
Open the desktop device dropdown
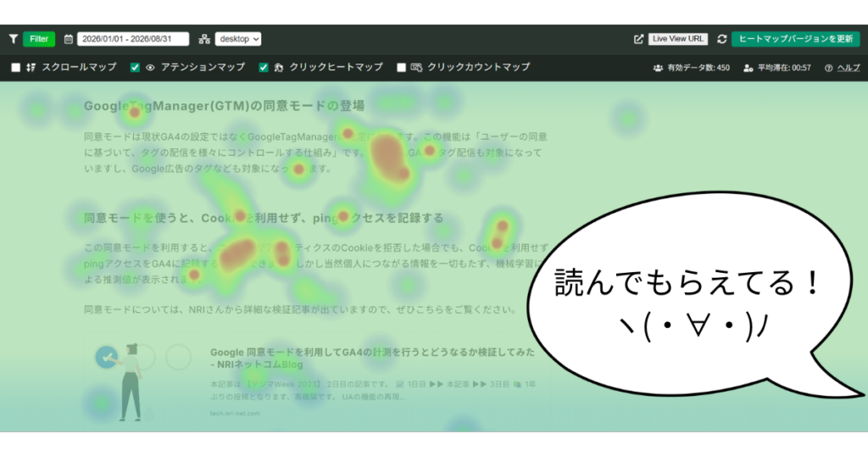[238, 39]
